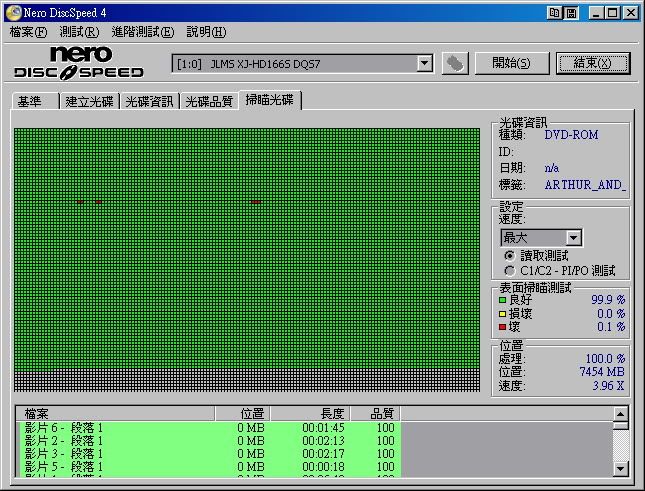Click the 0.0 % damaged value

coord(611,314)
